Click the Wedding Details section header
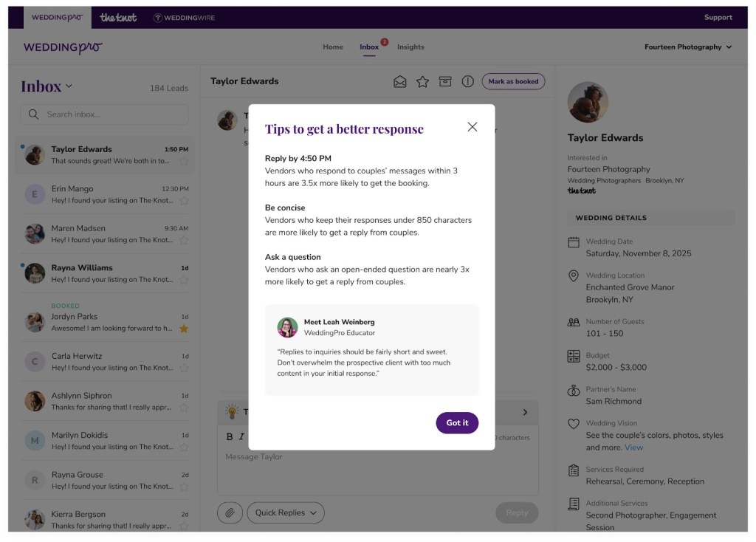Screen dimensions: 756x542 point(651,218)
